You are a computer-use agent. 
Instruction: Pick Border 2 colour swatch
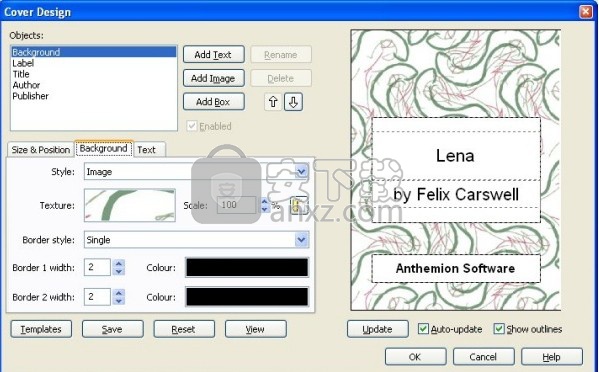pos(247,297)
